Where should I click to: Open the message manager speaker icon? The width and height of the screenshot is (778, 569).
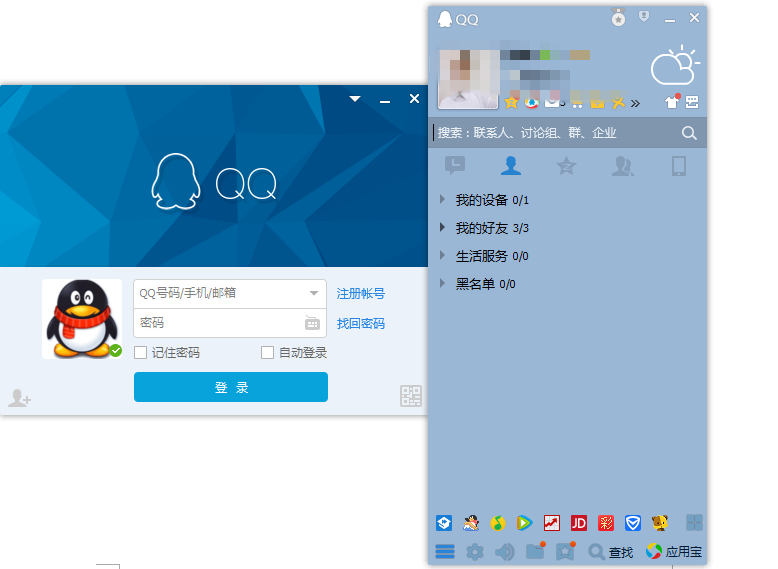(x=505, y=551)
